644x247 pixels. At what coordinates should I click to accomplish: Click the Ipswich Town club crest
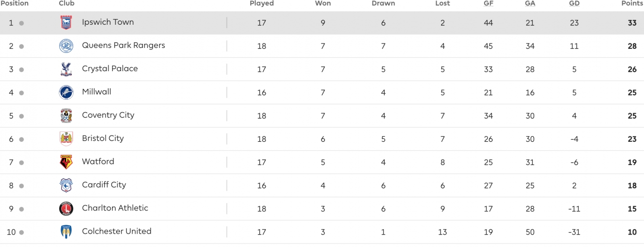click(66, 22)
